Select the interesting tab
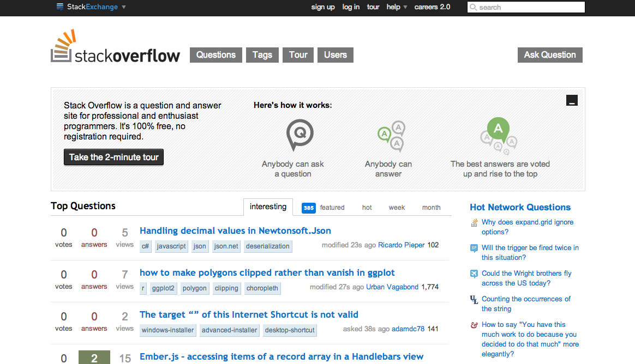The image size is (635, 364). 268,207
